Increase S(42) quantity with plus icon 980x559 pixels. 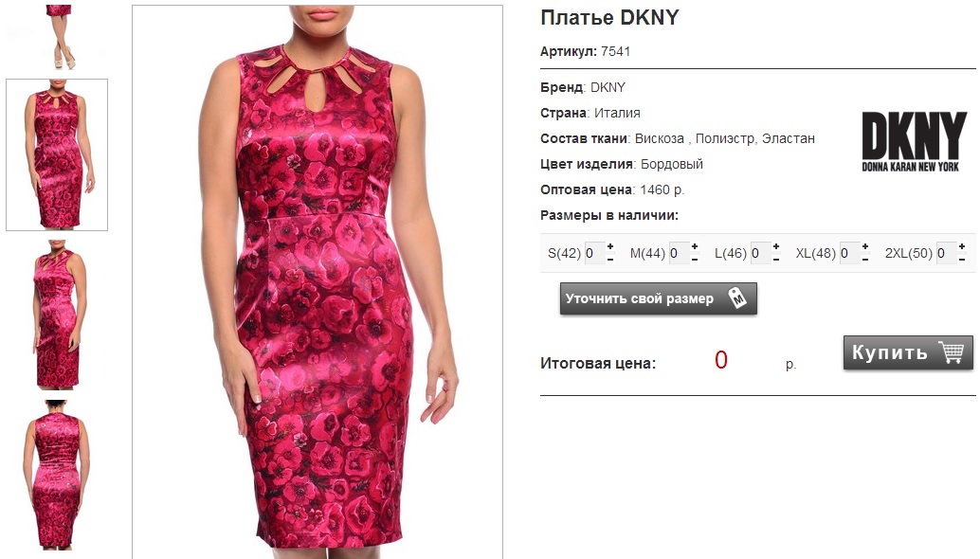coord(610,246)
